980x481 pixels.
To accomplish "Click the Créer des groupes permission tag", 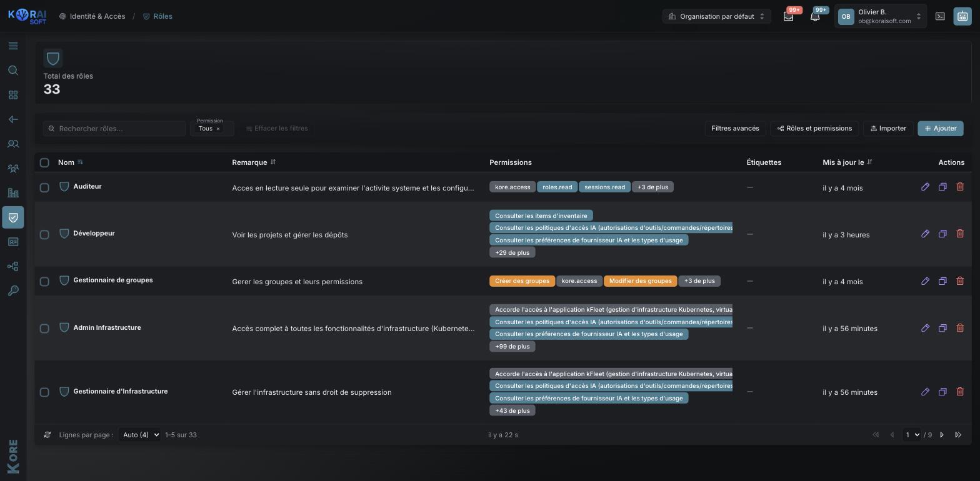I will [522, 281].
